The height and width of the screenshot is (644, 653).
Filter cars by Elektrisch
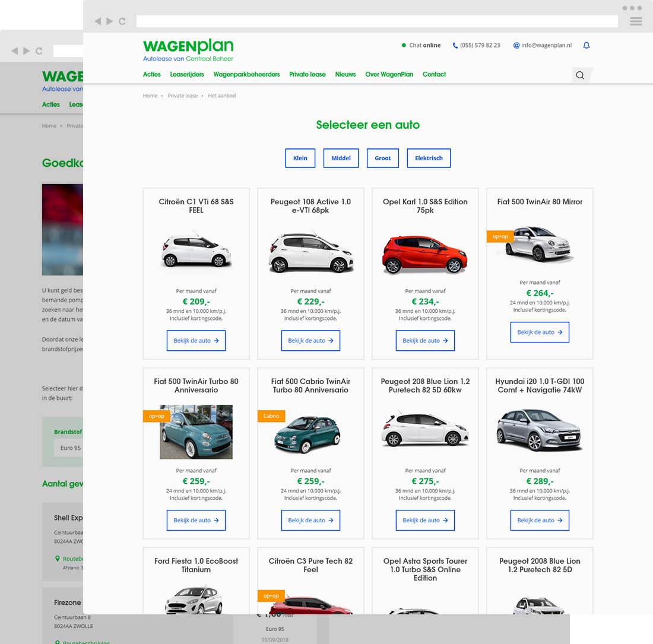429,158
